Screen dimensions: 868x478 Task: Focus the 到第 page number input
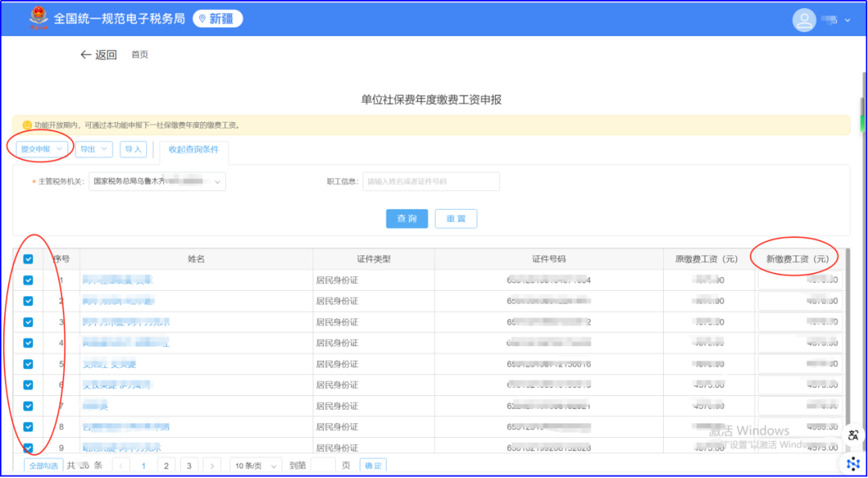click(323, 466)
